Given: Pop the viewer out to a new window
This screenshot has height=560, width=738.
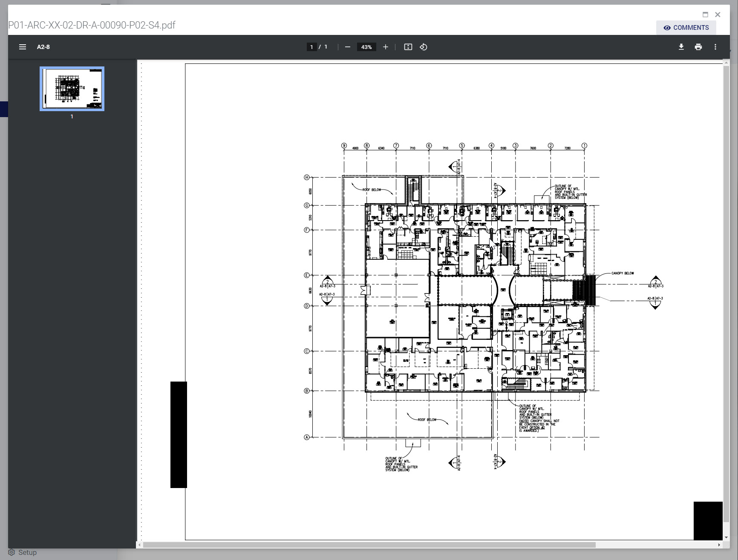Looking at the screenshot, I should pyautogui.click(x=705, y=14).
